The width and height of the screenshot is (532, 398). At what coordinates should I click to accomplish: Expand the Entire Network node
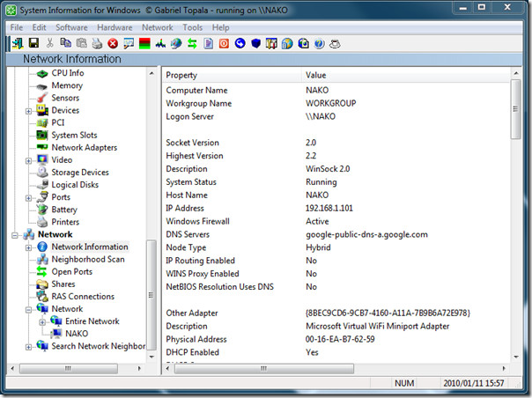(42, 322)
